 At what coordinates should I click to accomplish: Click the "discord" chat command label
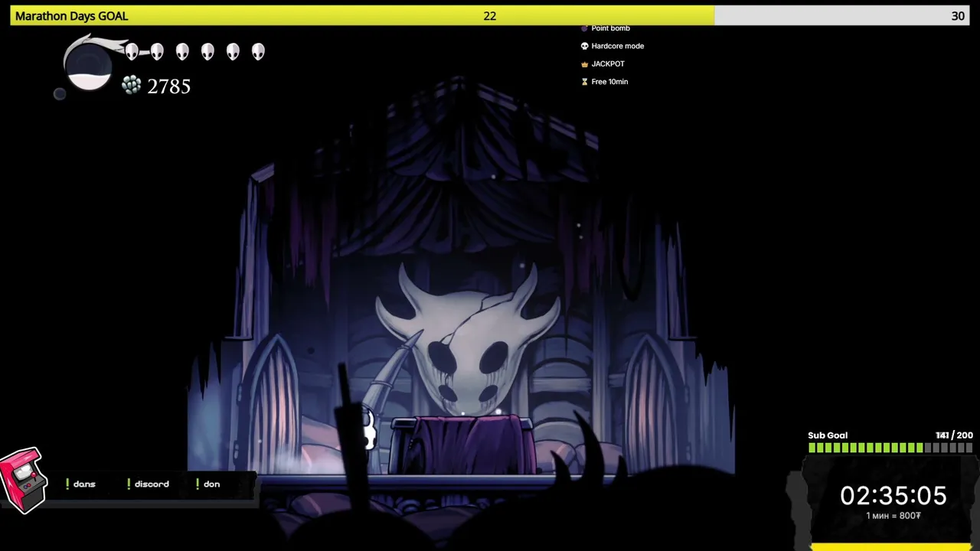(x=152, y=484)
